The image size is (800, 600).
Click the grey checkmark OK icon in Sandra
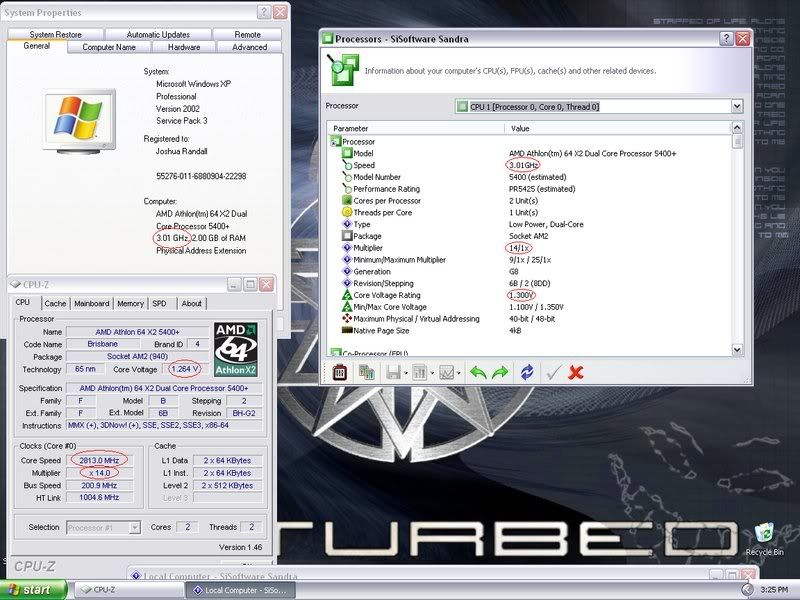coord(554,372)
